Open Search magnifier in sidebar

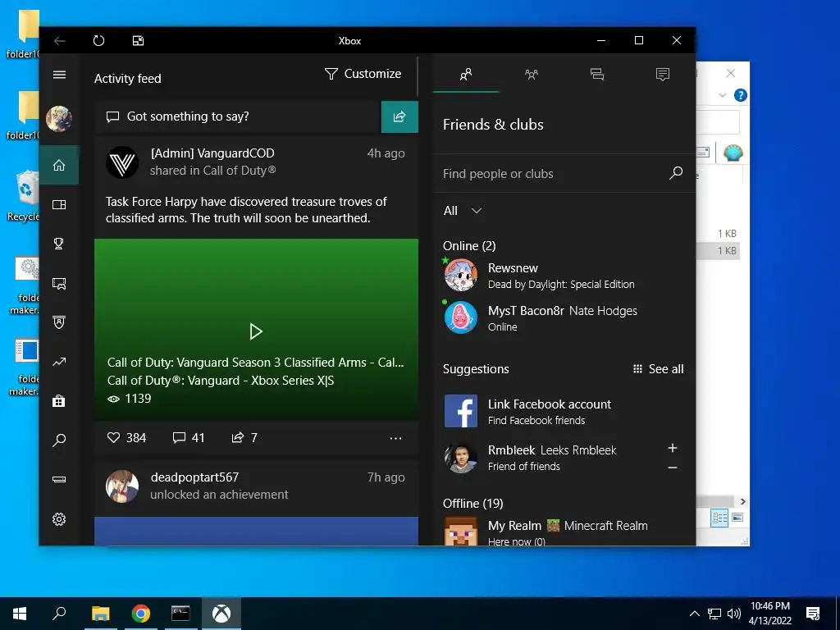click(59, 441)
